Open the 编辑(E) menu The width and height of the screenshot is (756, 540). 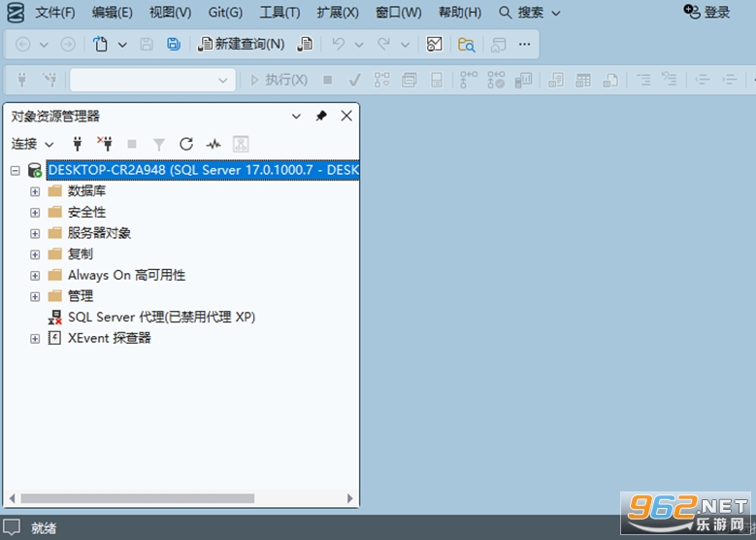pyautogui.click(x=112, y=13)
